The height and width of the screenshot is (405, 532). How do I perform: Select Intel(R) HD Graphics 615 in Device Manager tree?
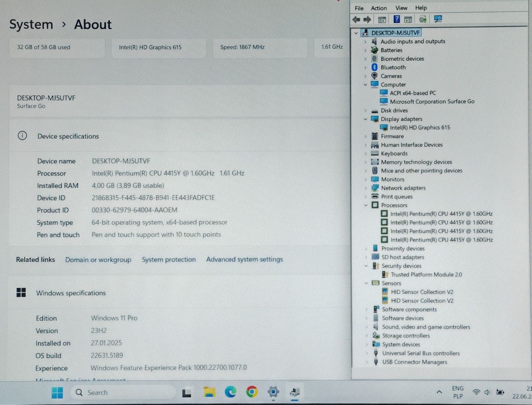tap(420, 128)
